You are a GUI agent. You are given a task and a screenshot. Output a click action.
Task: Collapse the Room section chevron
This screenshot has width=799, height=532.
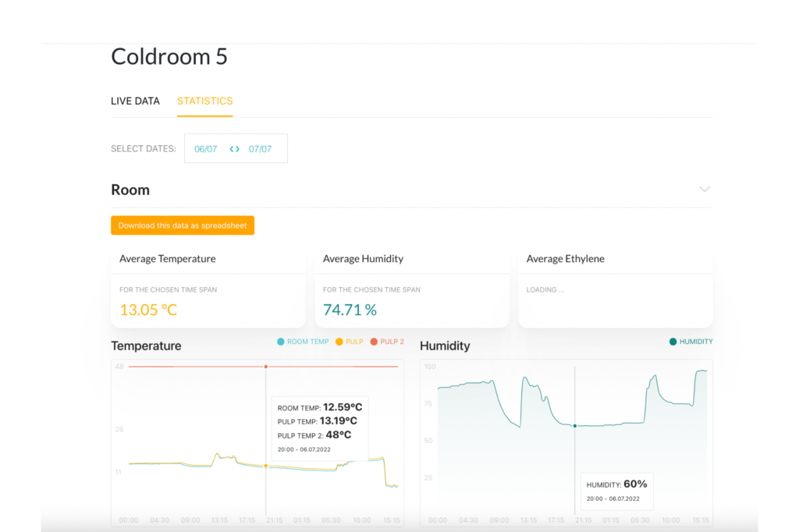(705, 190)
